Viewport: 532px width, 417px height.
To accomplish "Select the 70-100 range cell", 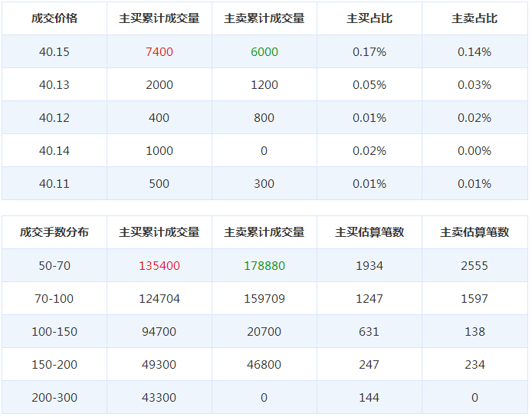I will tap(54, 299).
